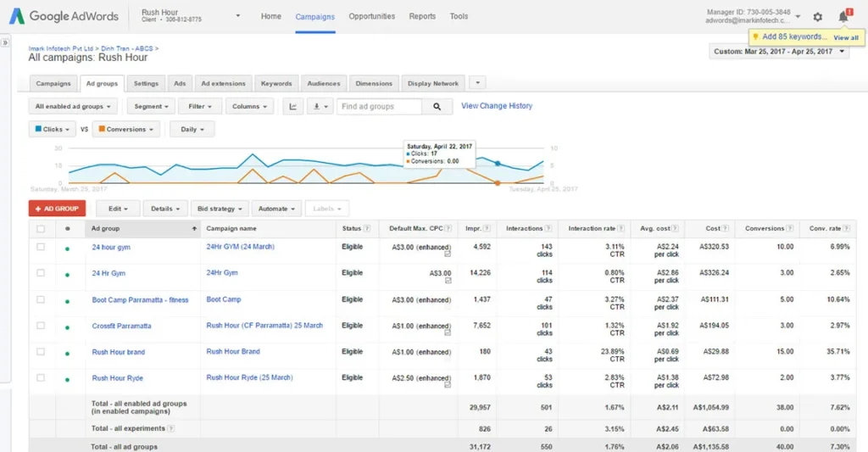Image resolution: width=868 pixels, height=452 pixels.
Task: Open the Reports menu
Action: click(x=422, y=16)
